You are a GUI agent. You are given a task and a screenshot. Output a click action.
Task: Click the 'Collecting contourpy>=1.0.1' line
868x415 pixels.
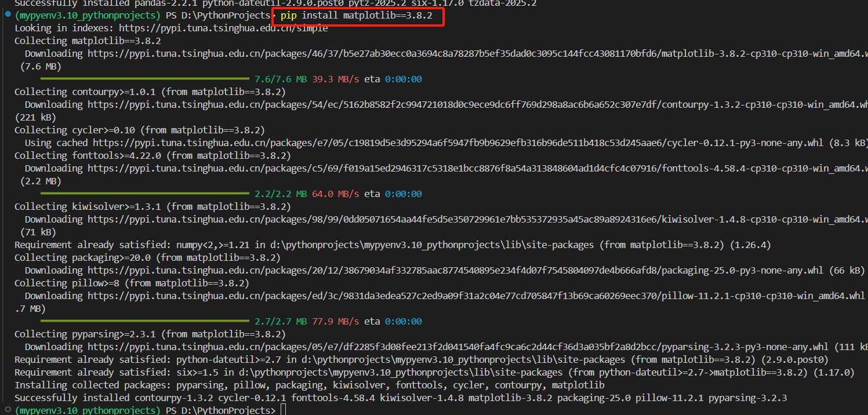[x=150, y=92]
